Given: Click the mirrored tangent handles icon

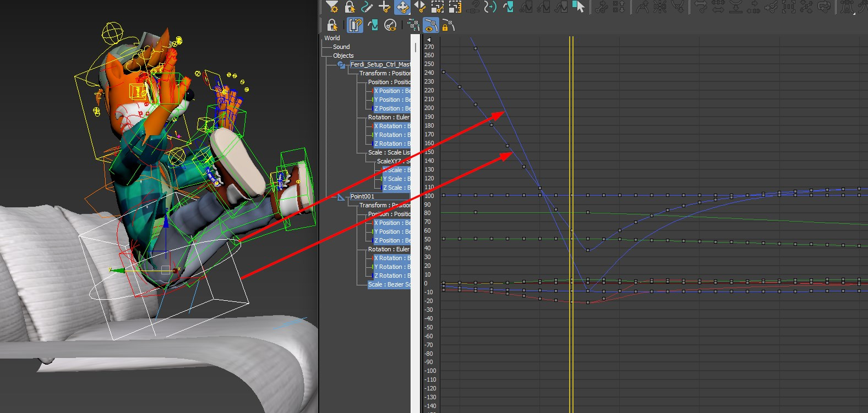Looking at the screenshot, I should coord(659,7).
